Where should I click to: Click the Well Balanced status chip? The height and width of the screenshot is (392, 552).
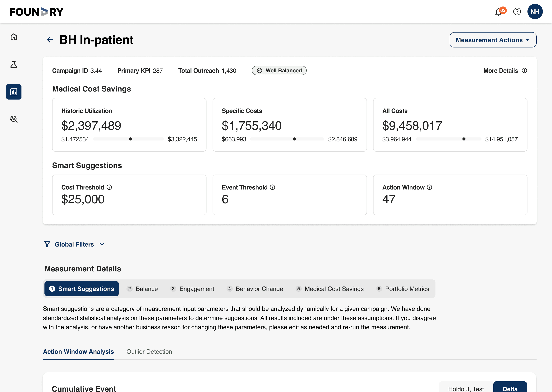point(279,70)
